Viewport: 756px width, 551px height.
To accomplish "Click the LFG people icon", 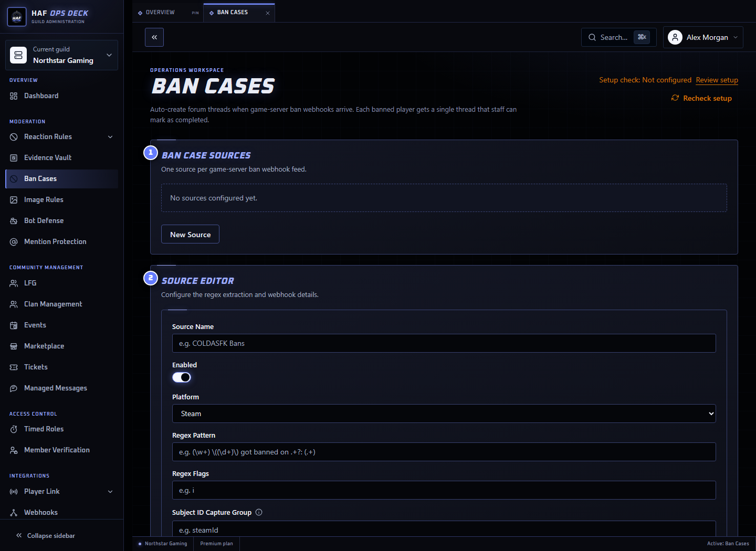I will coord(14,283).
